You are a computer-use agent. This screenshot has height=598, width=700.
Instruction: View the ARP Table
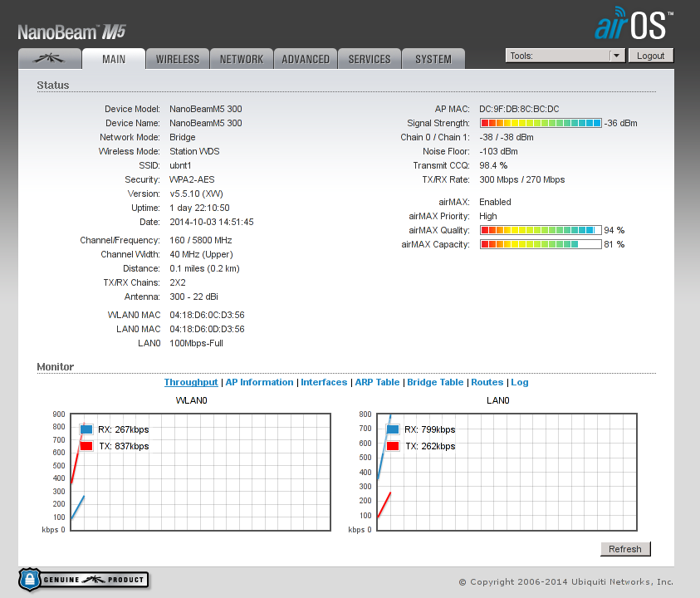click(x=377, y=382)
